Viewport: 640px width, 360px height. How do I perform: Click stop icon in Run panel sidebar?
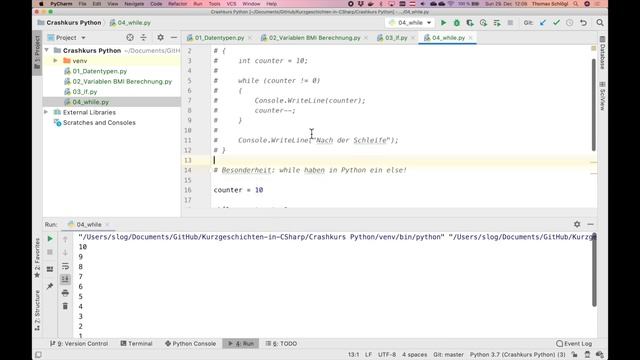point(50,252)
